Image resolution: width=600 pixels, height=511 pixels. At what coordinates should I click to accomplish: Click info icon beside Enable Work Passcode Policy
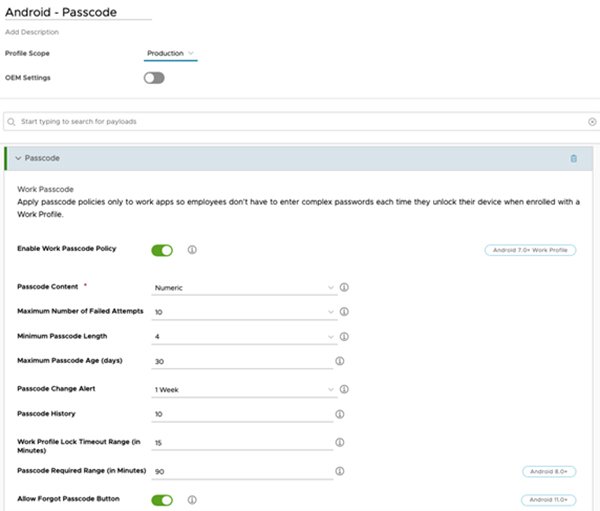192,250
